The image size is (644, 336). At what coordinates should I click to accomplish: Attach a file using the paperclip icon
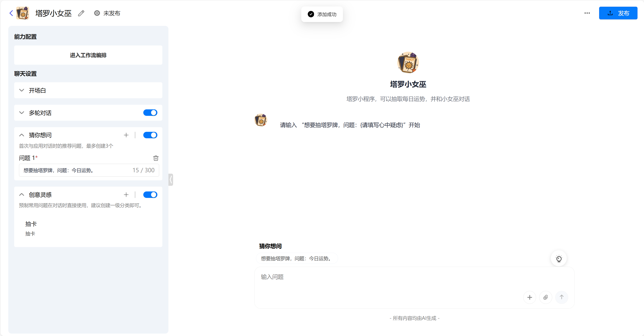(x=546, y=297)
